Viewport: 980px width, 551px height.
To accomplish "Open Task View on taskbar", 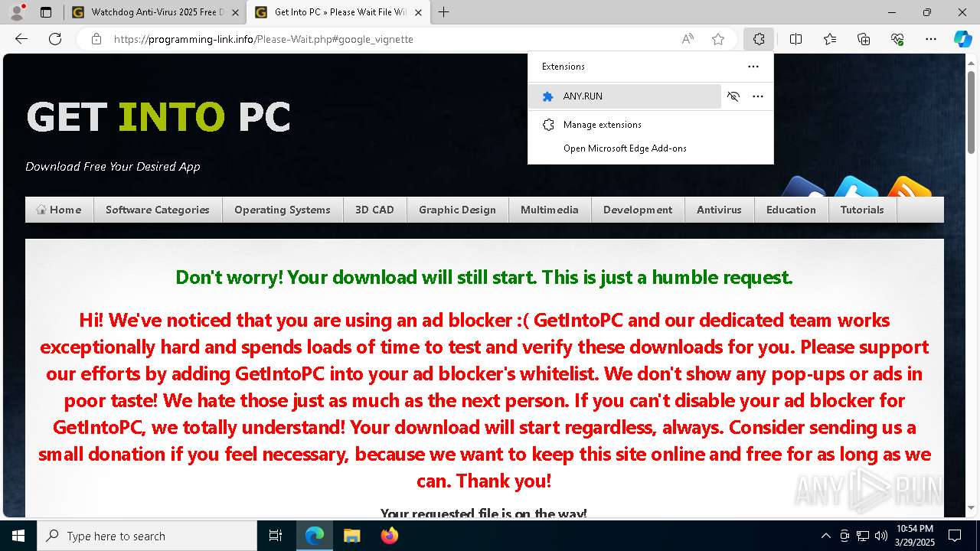I will point(276,536).
